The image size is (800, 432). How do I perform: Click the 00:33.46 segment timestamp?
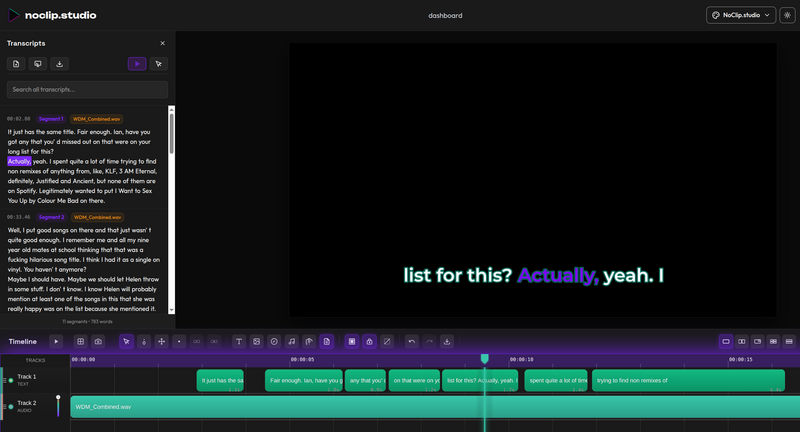click(x=18, y=217)
